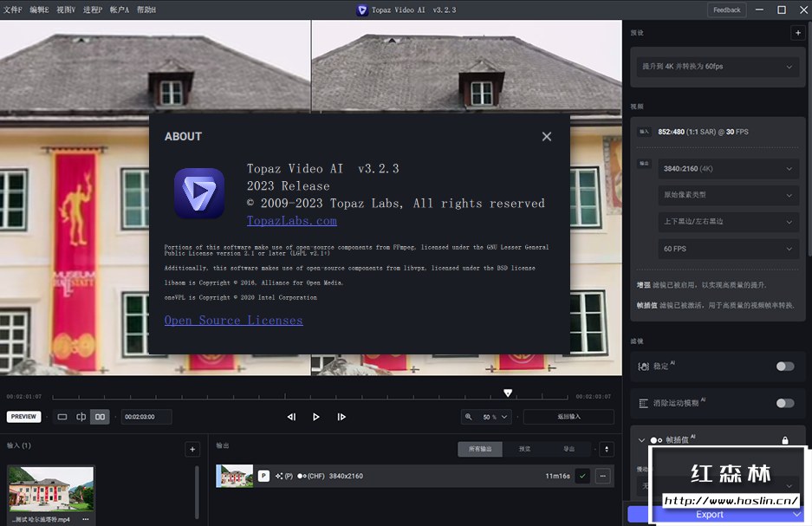Play the video preview
Viewport: 812px width, 526px height.
316,417
